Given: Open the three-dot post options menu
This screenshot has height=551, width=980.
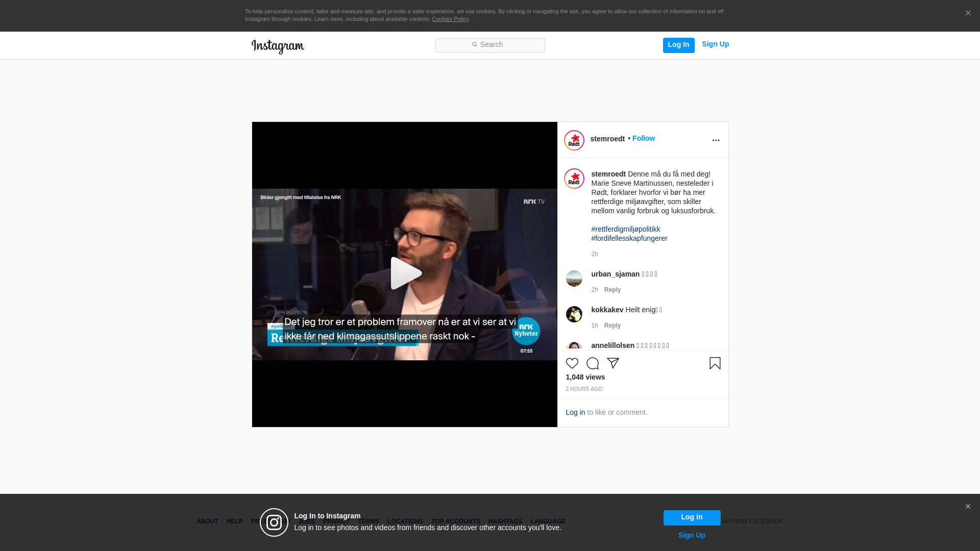Looking at the screenshot, I should [716, 140].
